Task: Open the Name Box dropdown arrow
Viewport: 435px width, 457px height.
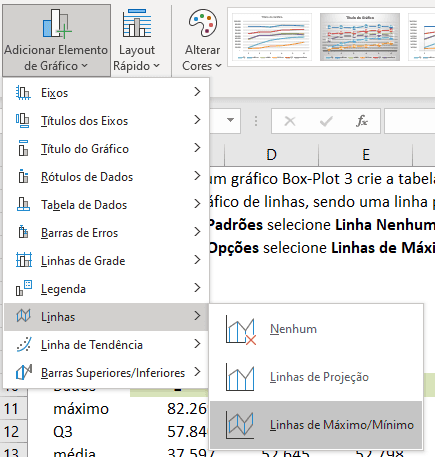Action: click(230, 120)
